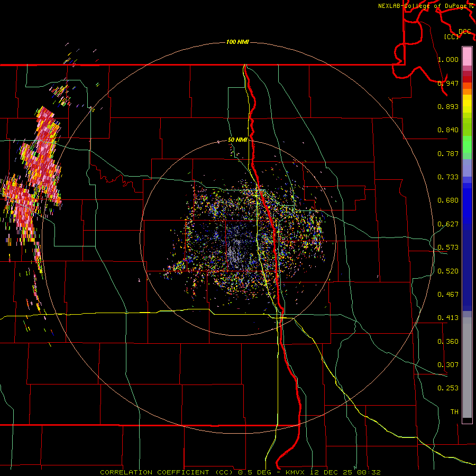Image resolution: width=476 pixels, height=476 pixels.
Task: Click the 50 NMI range ring label
Action: 237,140
